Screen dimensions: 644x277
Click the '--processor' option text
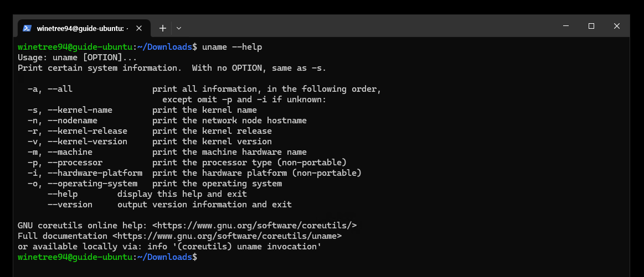[75, 163]
